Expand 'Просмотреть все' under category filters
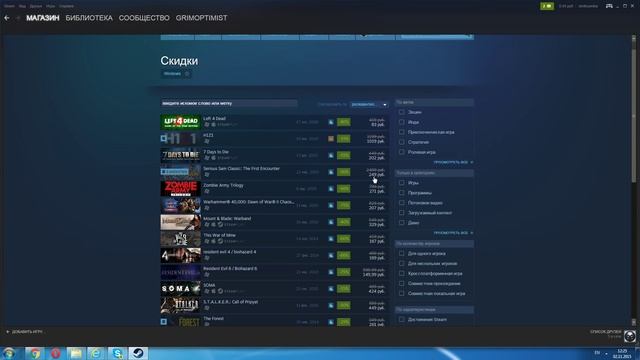 pos(453,233)
